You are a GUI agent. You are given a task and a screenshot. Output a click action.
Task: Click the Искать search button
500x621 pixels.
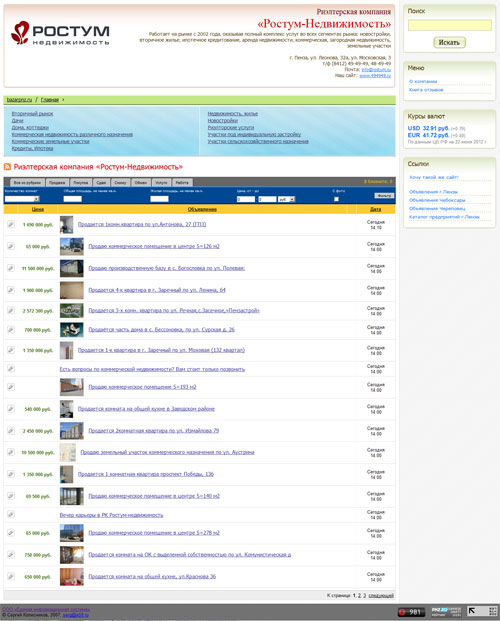click(449, 42)
